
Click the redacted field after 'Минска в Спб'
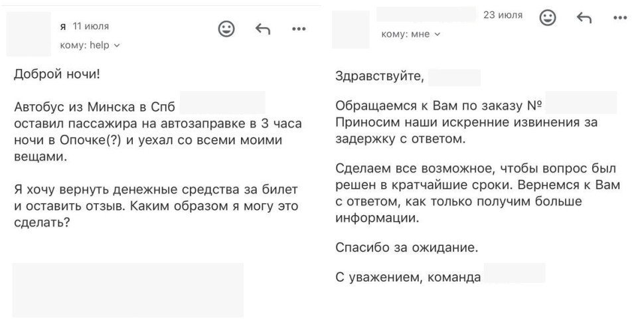pos(222,103)
